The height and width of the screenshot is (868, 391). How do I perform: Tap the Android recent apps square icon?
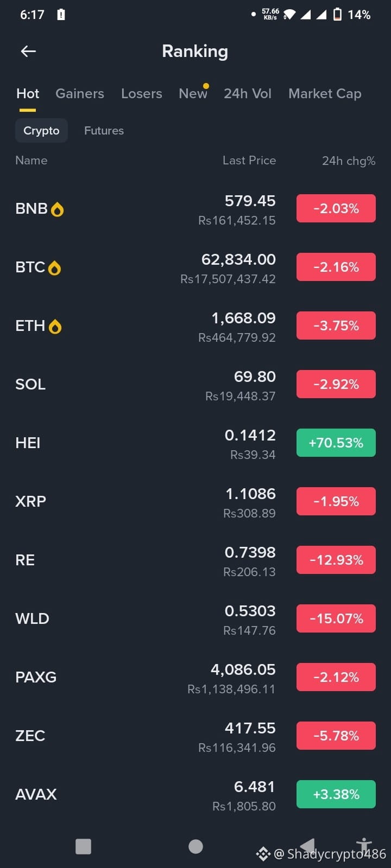click(x=83, y=846)
